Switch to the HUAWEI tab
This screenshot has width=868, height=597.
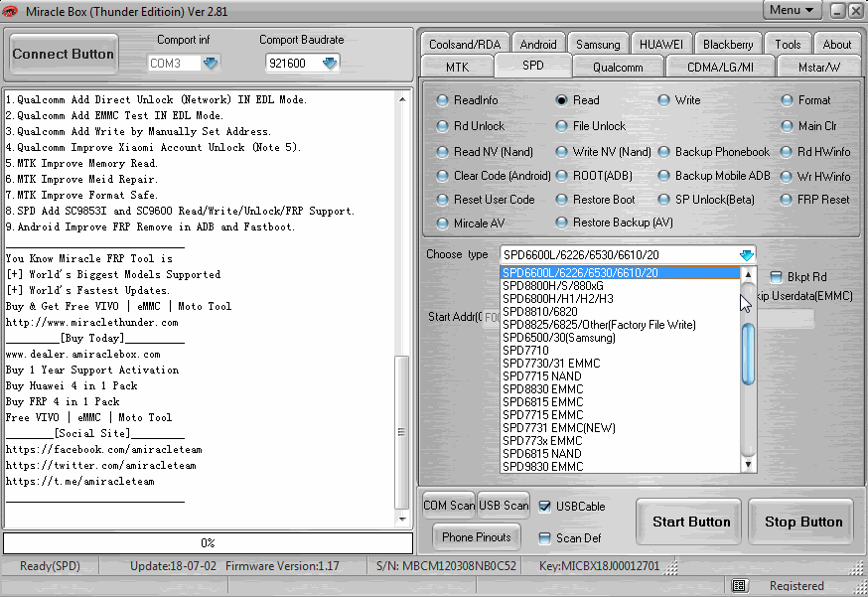point(661,45)
